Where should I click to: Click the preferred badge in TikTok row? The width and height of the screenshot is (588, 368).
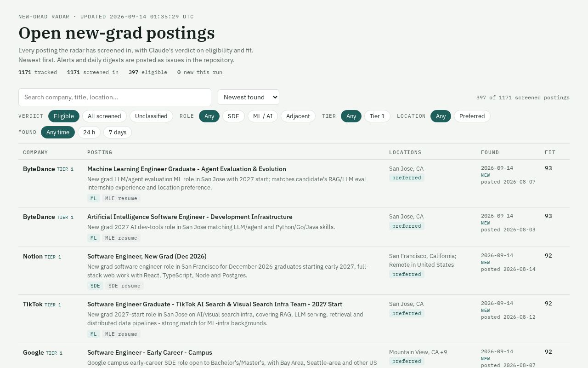pos(407,313)
